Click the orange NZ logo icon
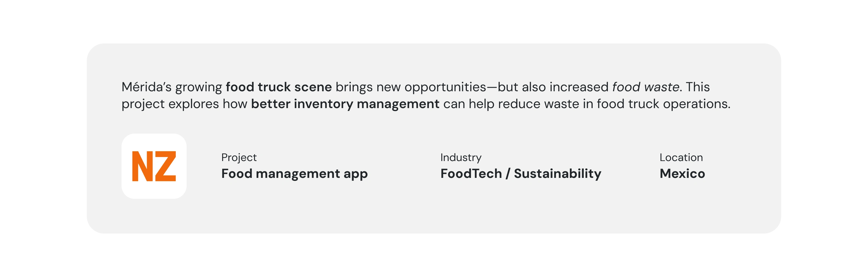This screenshot has width=868, height=277. point(154,166)
